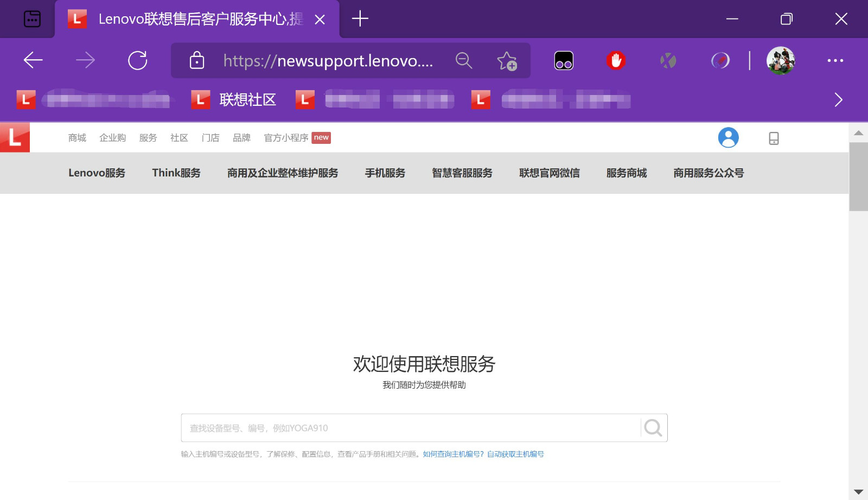Go back to the previous page

coord(33,60)
